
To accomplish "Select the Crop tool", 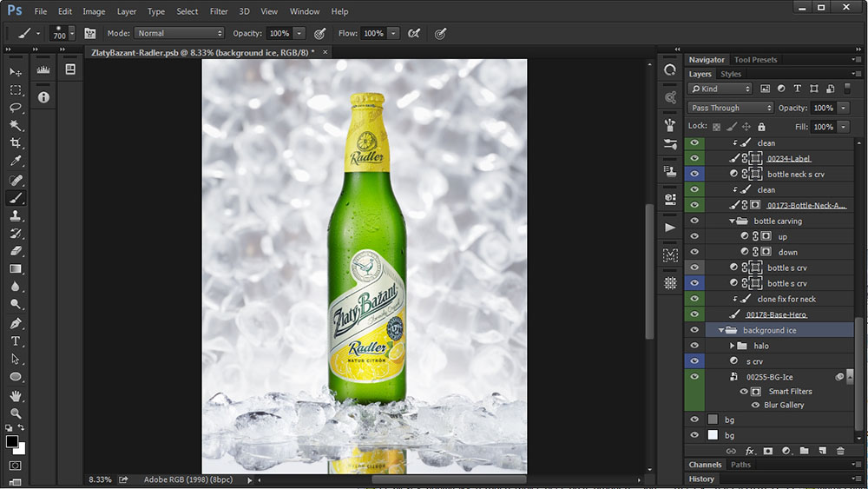I will 16,143.
